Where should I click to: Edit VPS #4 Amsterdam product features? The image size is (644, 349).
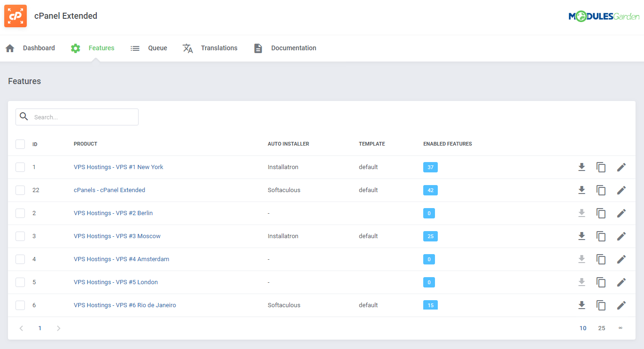pyautogui.click(x=621, y=259)
